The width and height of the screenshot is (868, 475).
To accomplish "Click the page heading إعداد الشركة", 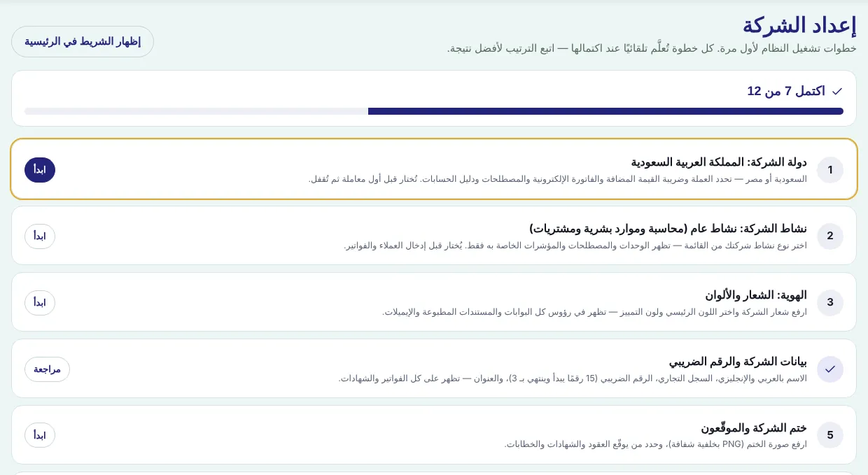I will pyautogui.click(x=799, y=25).
